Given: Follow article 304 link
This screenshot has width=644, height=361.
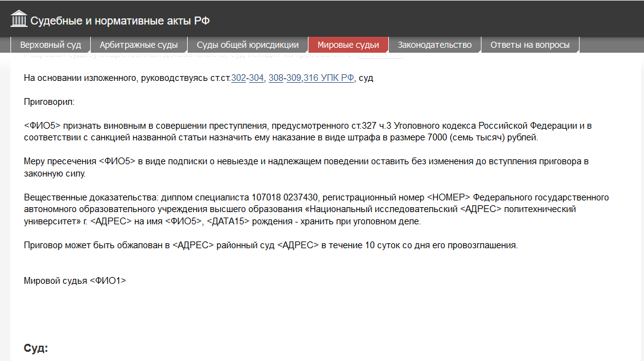Looking at the screenshot, I should tap(256, 78).
